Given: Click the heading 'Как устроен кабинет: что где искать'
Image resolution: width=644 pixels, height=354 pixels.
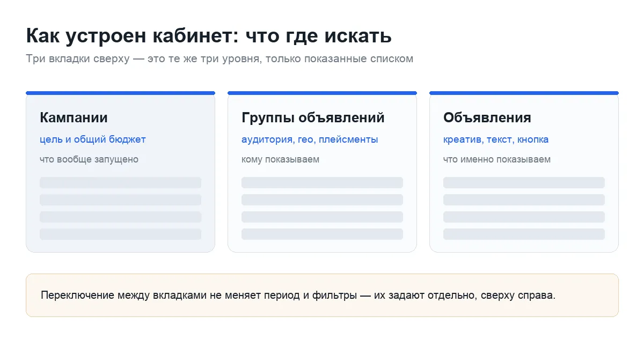Looking at the screenshot, I should tap(209, 36).
